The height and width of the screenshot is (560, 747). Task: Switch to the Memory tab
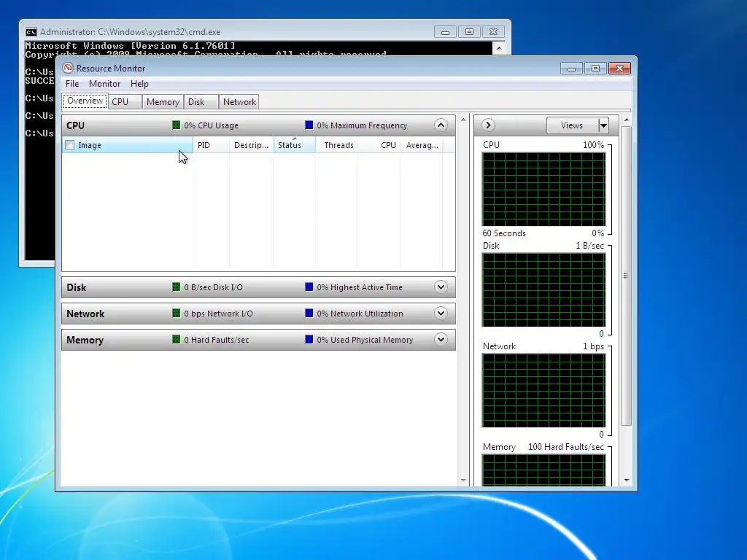tap(163, 102)
